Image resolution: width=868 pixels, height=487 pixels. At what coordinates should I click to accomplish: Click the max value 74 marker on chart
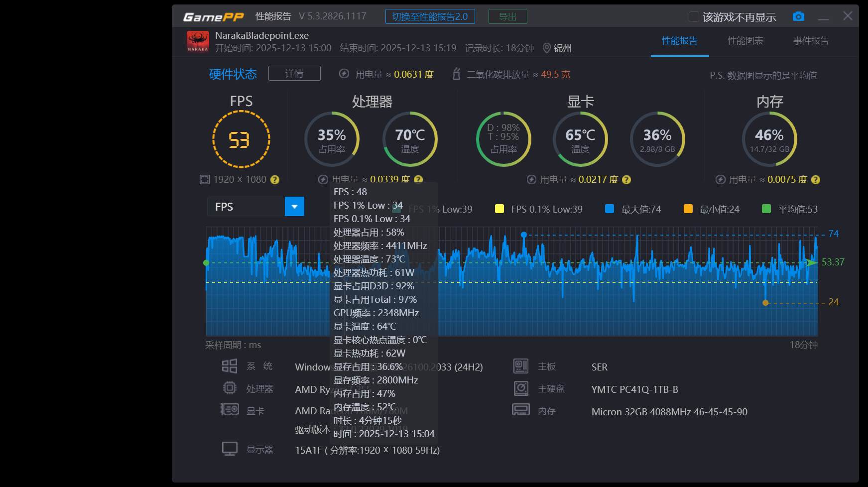pyautogui.click(x=524, y=234)
